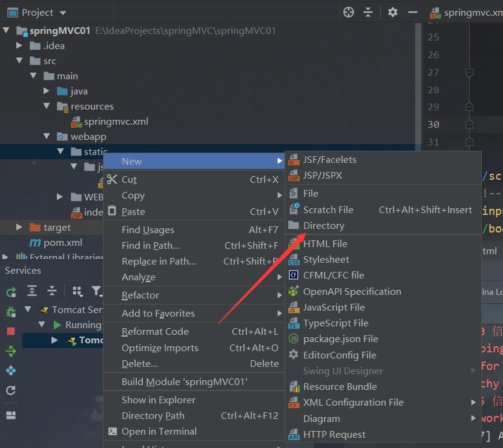The width and height of the screenshot is (503, 448).
Task: Collapse the Tomcat Server node
Action: click(x=28, y=309)
